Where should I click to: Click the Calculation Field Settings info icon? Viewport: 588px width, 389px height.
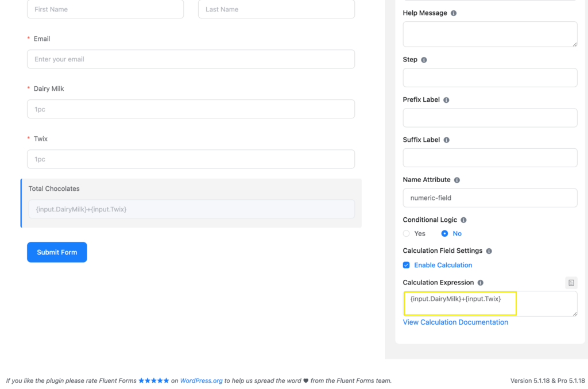[x=489, y=251]
